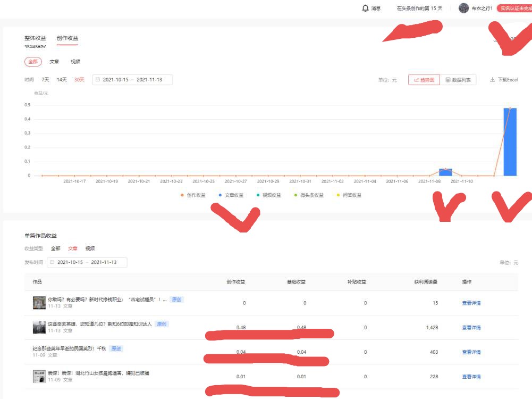Toggle 问答收益 legend series
532x399 pixels.
tap(349, 195)
